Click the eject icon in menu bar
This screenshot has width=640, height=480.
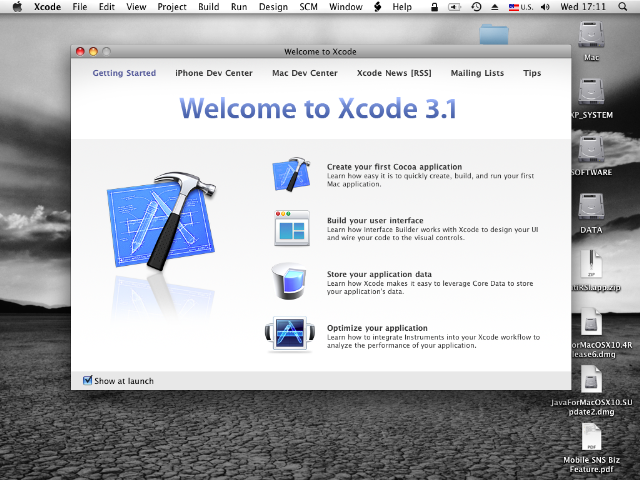pyautogui.click(x=495, y=7)
